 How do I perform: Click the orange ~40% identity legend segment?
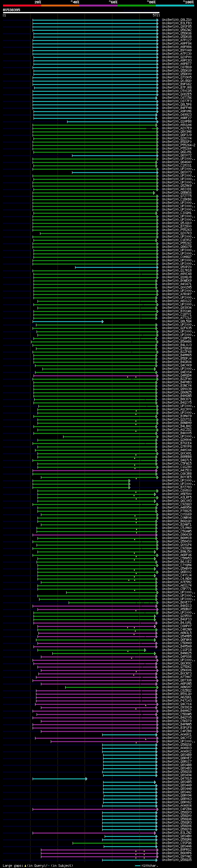[x=60, y=6]
